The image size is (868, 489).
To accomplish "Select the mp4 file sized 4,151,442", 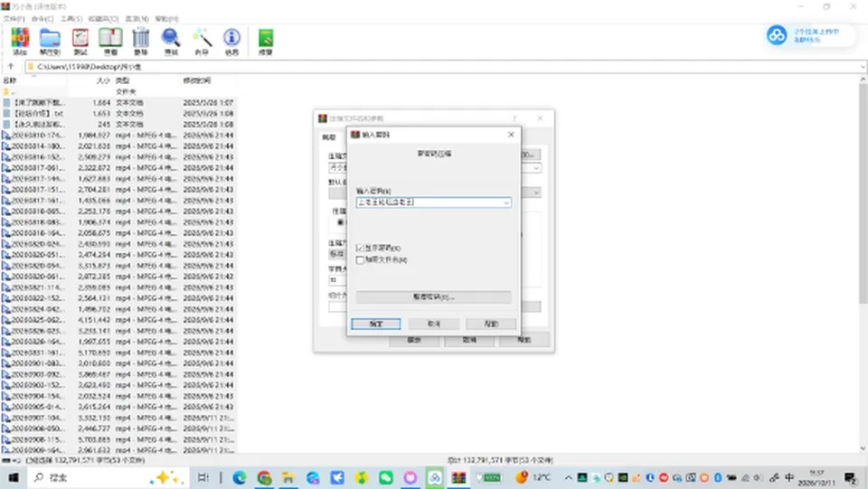I will click(118, 320).
